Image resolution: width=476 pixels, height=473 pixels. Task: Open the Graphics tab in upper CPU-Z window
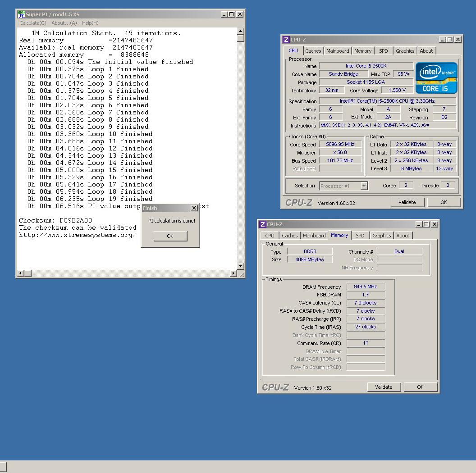(405, 51)
